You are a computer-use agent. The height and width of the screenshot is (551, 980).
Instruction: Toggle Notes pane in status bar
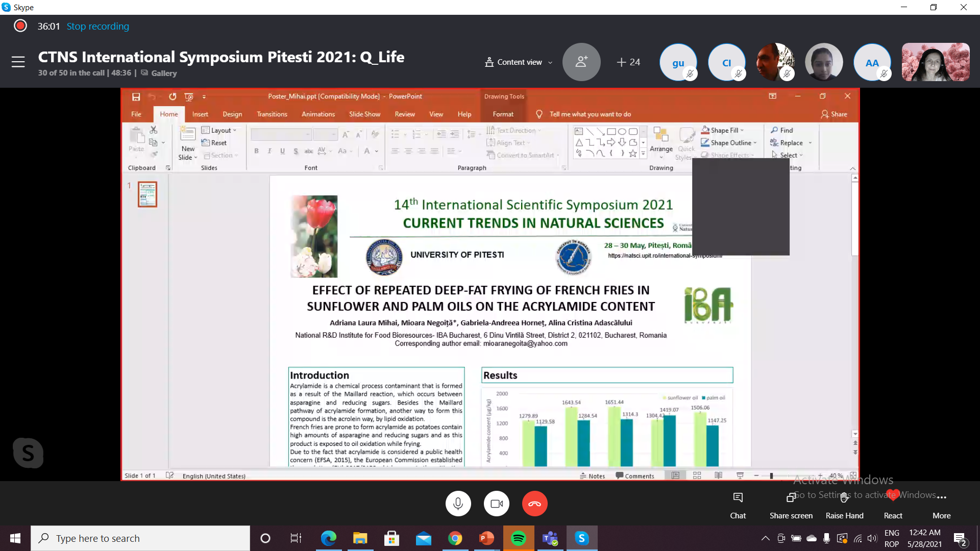592,476
